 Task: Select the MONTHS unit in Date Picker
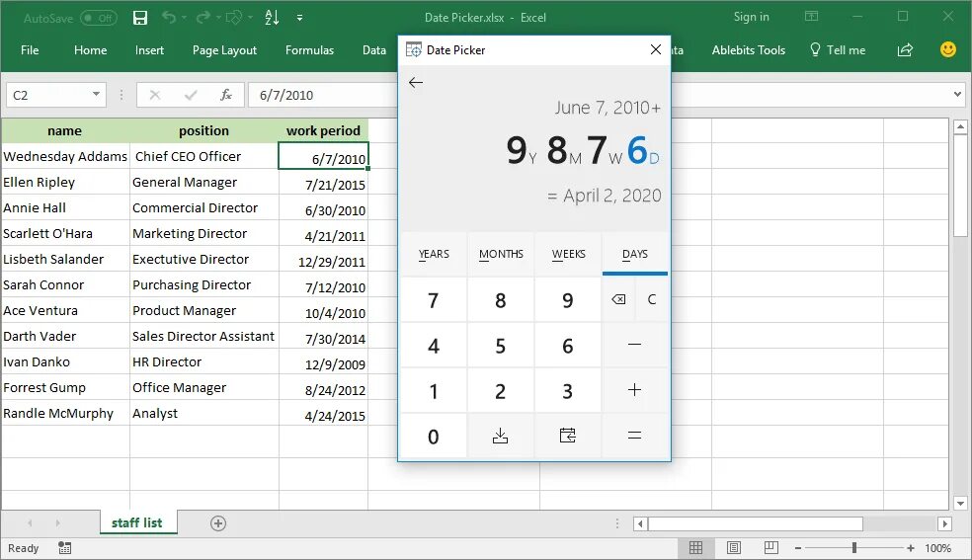[x=501, y=254]
